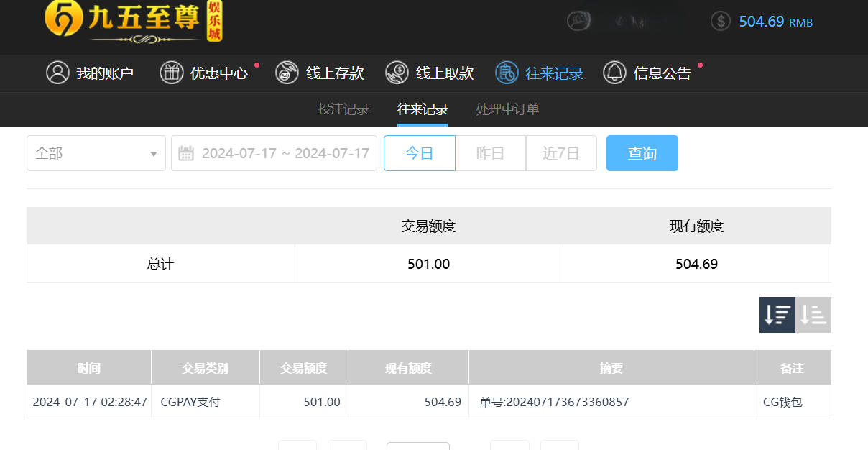This screenshot has height=450, width=868.
Task: Click the 我的账户 account icon
Action: click(58, 72)
